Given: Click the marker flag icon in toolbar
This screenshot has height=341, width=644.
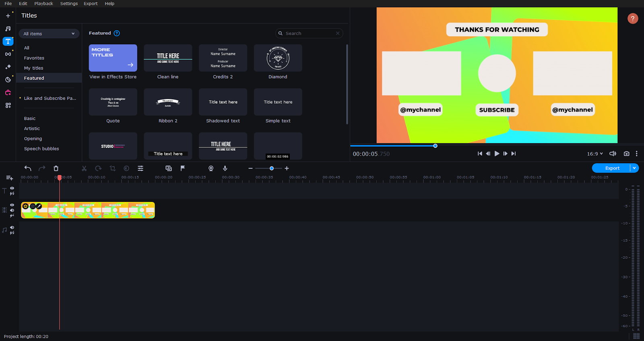Looking at the screenshot, I should coord(183,168).
